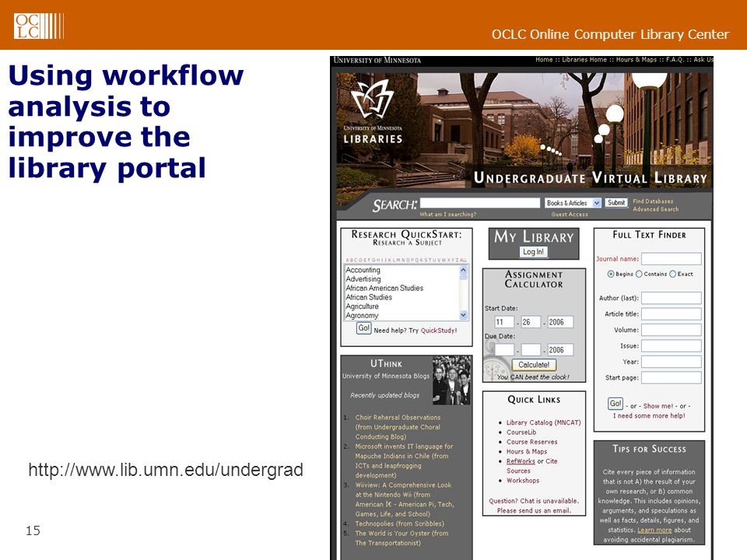Click 'I need some more help!' link
This screenshot has height=560, width=747.
pyautogui.click(x=649, y=415)
